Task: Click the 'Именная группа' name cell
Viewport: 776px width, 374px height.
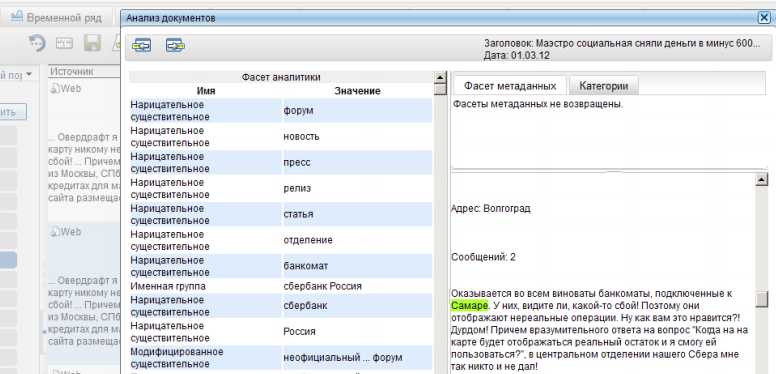Action: point(168,286)
